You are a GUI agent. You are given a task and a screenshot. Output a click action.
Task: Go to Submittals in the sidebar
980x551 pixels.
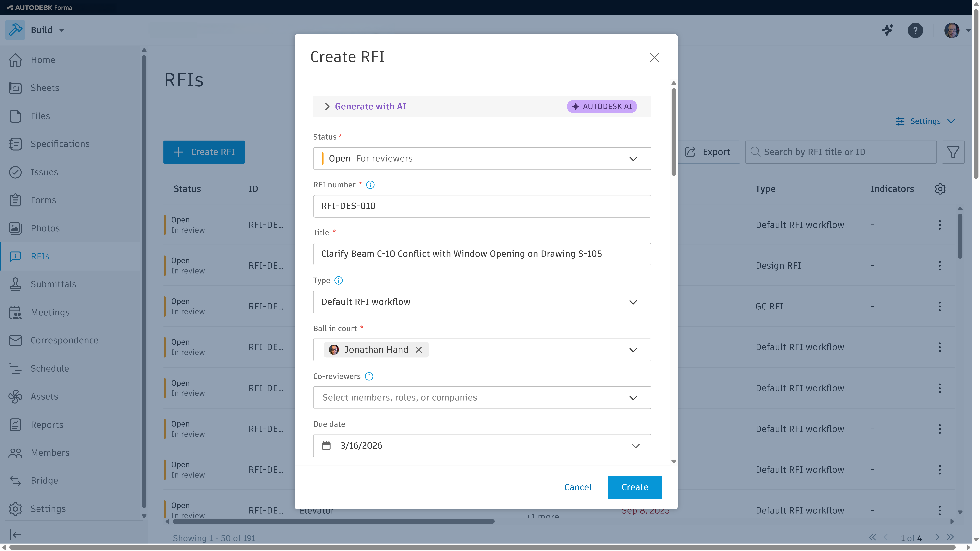coord(53,284)
